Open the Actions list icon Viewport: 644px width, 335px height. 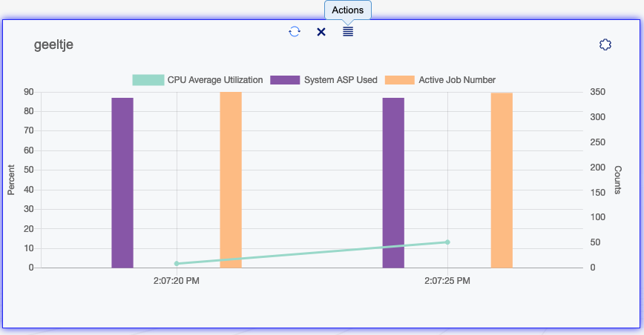coord(348,32)
